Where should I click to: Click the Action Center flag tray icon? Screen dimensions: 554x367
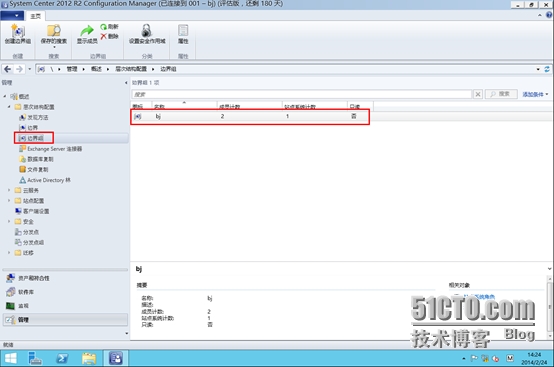pyautogui.click(x=474, y=359)
